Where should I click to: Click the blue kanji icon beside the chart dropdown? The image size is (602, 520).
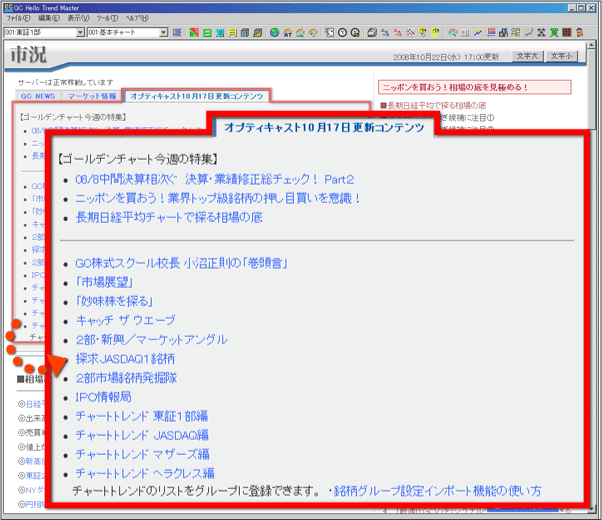(177, 33)
